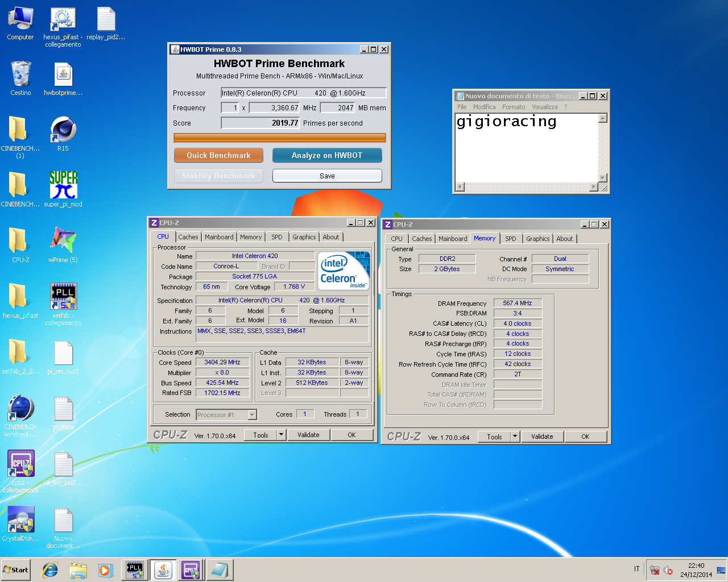Open the CPU-Z folder on desktop
This screenshot has height=582, width=728.
coord(20,245)
